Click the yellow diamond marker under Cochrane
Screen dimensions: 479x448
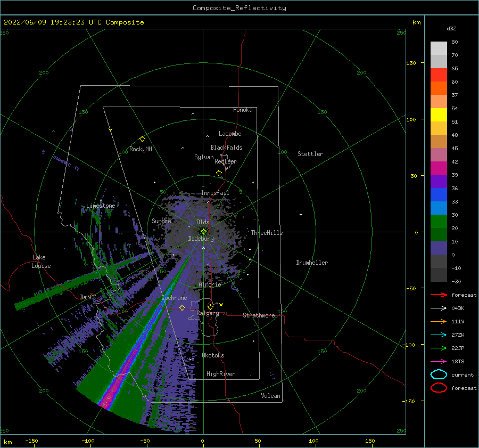coord(182,308)
